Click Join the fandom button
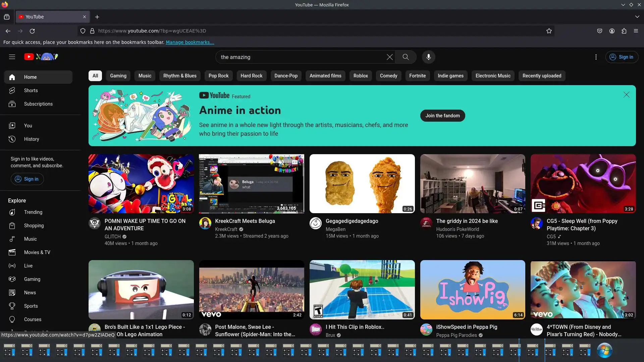The height and width of the screenshot is (362, 644). point(442,116)
